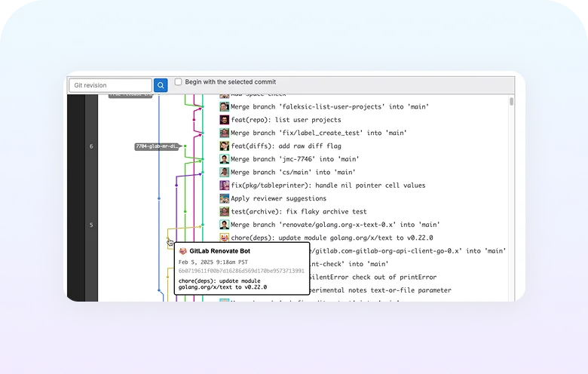Viewport: 588px width, 374px height.
Task: Click the GitLab fox icon in tooltip
Action: [182, 250]
